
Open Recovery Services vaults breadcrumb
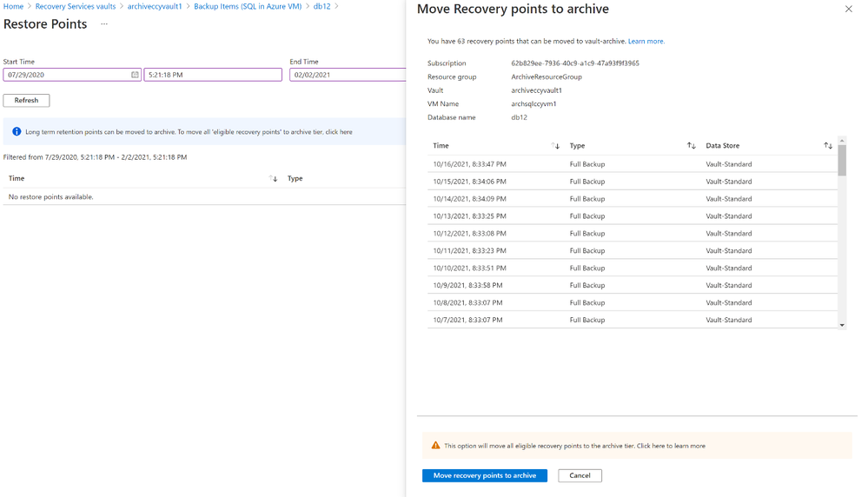76,6
